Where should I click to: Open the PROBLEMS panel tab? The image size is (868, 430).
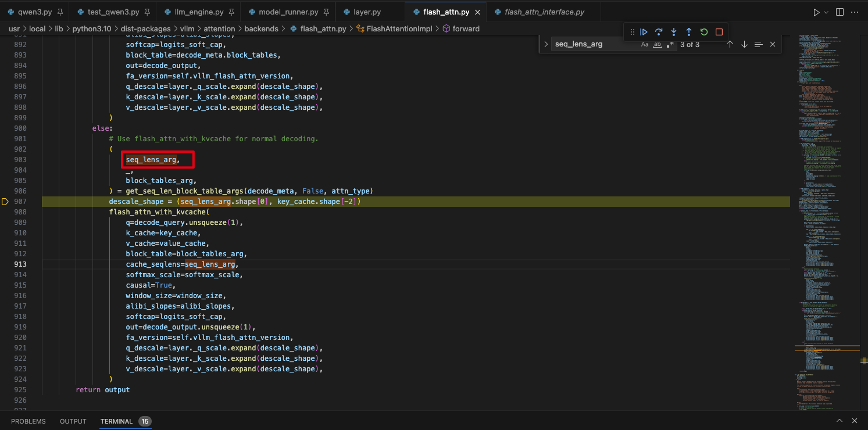(28, 421)
